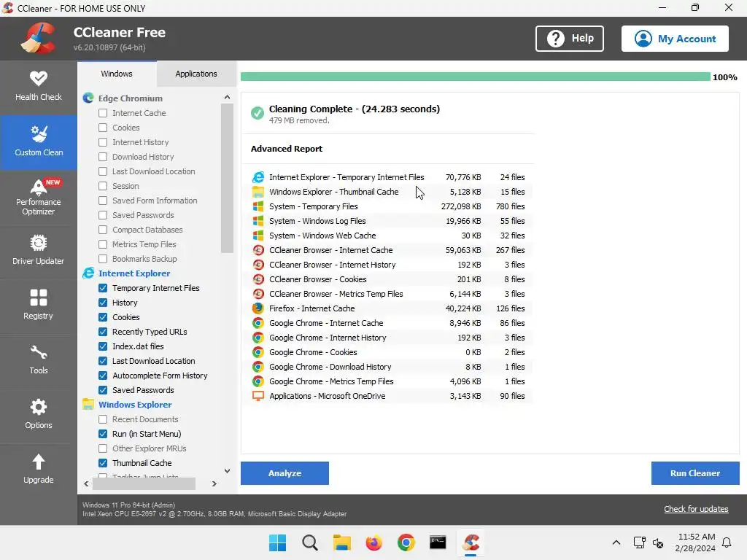Image resolution: width=747 pixels, height=560 pixels.
Task: Click Run Cleaner button
Action: click(x=695, y=473)
